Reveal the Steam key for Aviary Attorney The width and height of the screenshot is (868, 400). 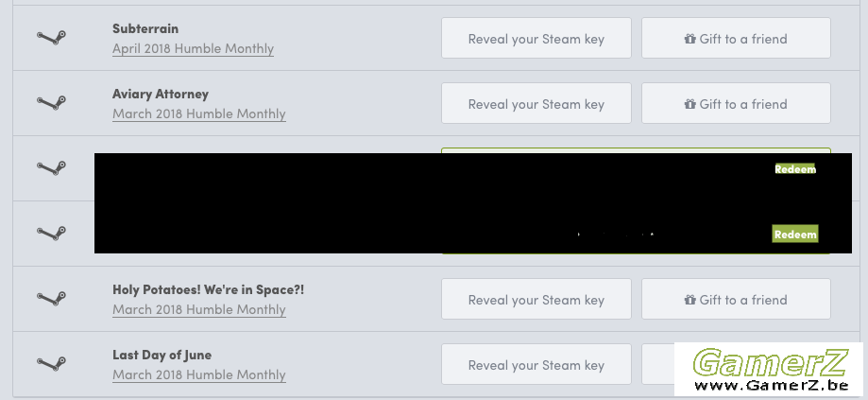[536, 104]
